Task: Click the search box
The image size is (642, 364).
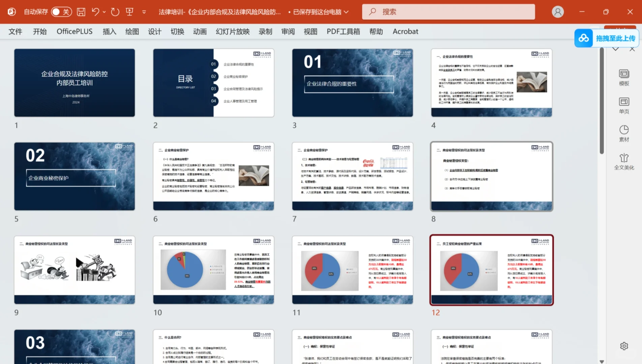Action: (x=448, y=12)
